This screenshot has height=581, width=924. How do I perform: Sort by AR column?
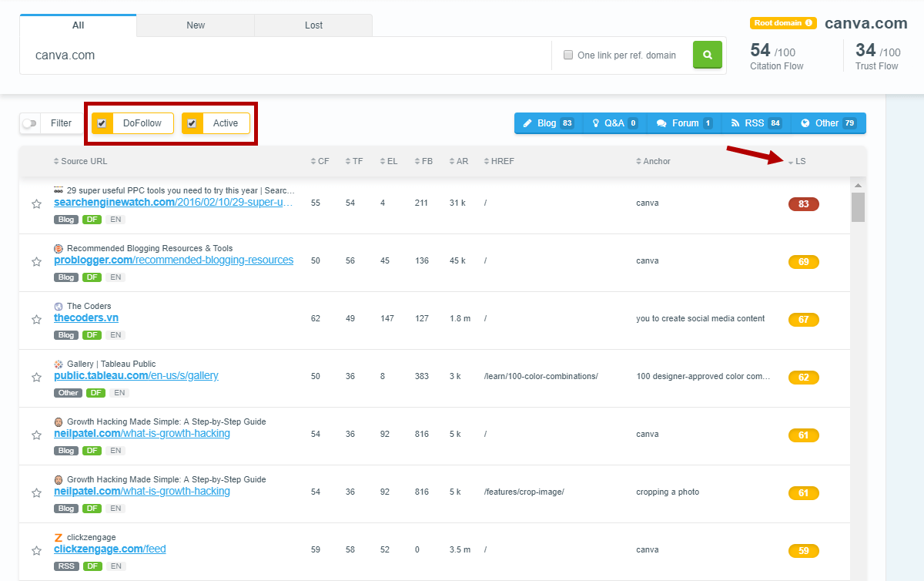[459, 161]
